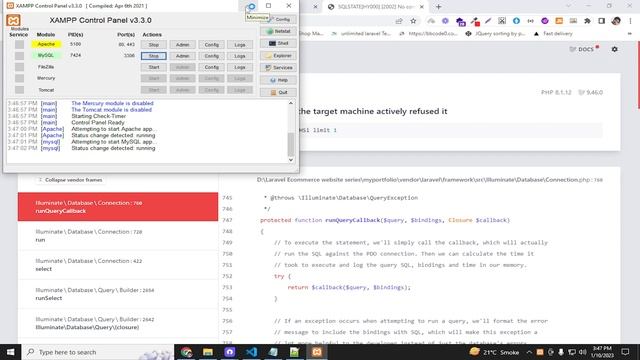
Task: Open Chrome from taskbar
Action: point(186,352)
